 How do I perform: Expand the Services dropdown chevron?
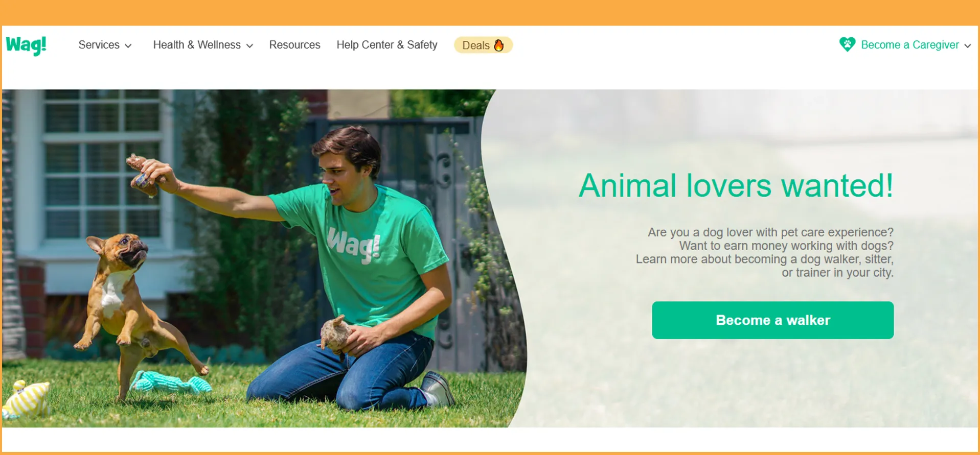click(x=128, y=46)
